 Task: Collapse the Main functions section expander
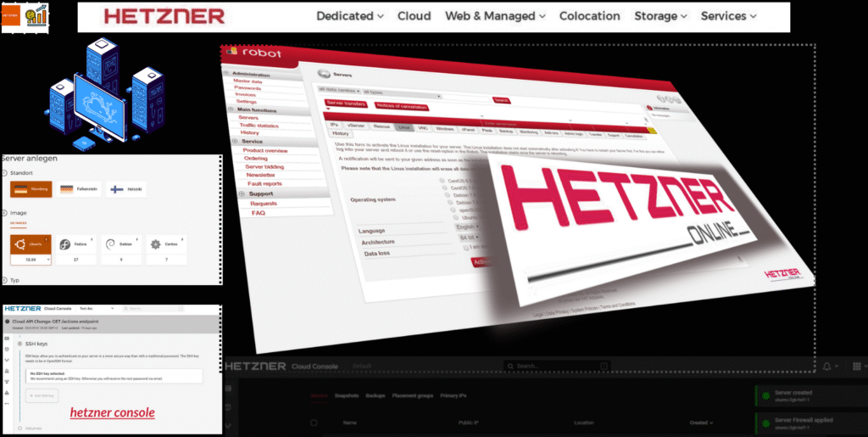point(231,109)
